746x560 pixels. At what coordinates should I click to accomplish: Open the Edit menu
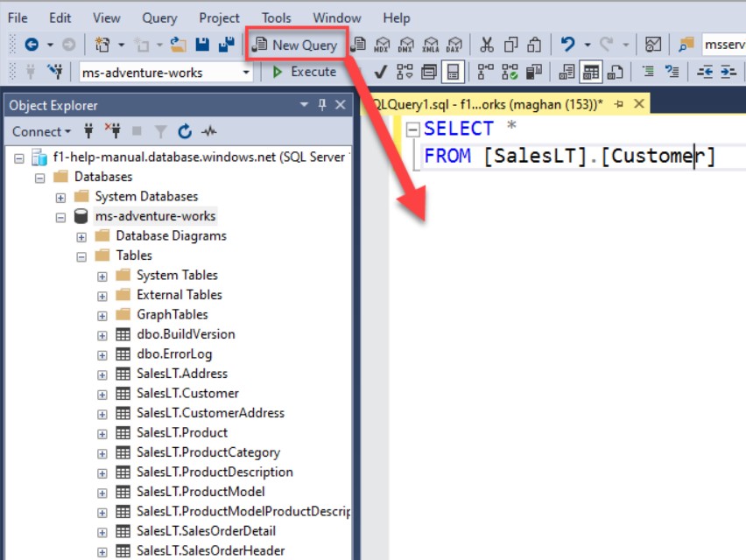pos(60,17)
